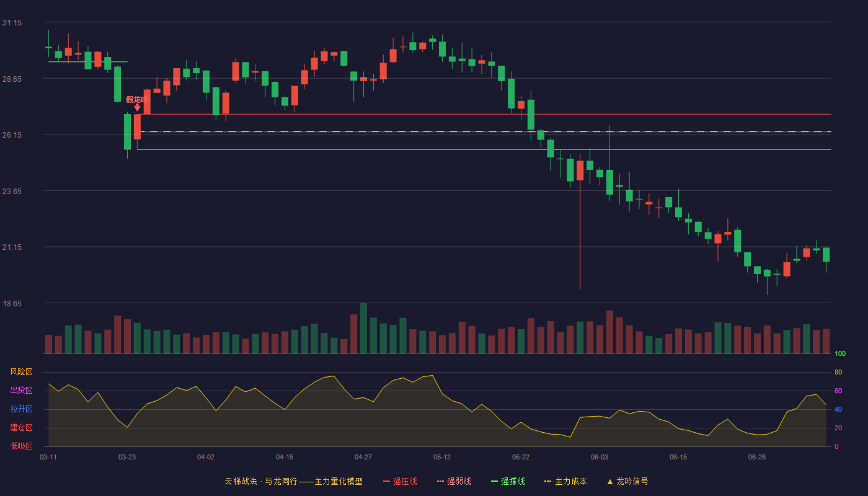868x496 pixels.
Task: Click the pink dotted icon beside 强弱线
Action: [440, 481]
